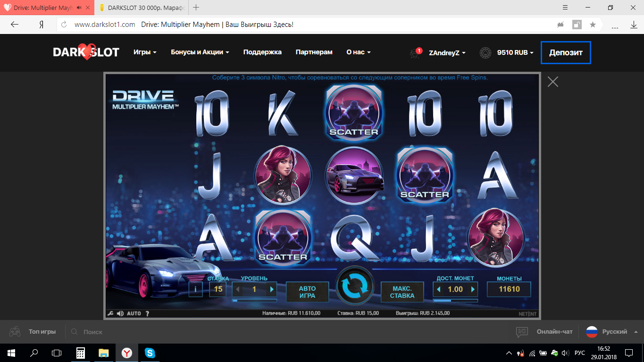Image resolution: width=644 pixels, height=362 pixels.
Task: Open the Yandex browser hamburger menu
Action: click(x=566, y=8)
